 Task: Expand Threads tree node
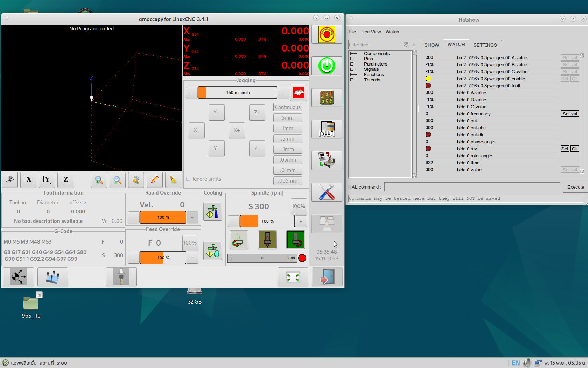(352, 80)
